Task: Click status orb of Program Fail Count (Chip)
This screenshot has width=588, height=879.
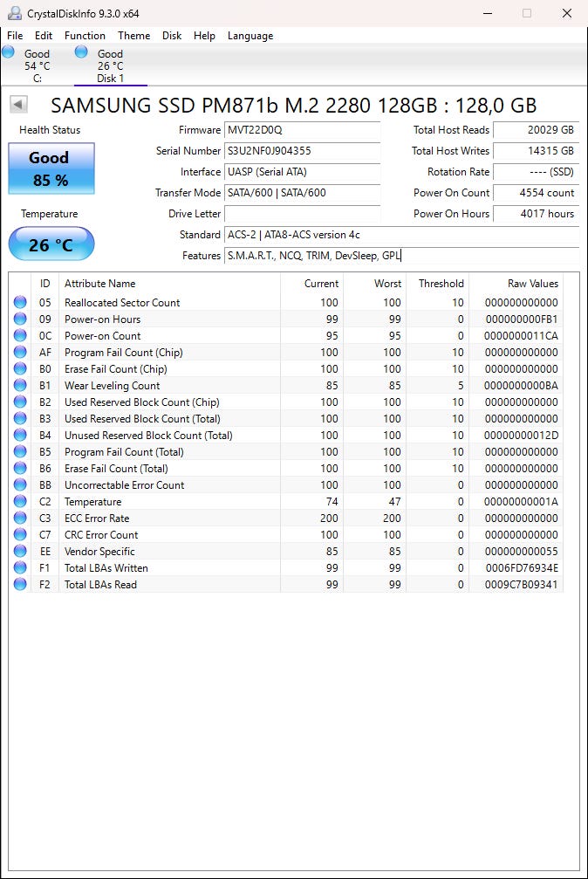Action: point(20,352)
